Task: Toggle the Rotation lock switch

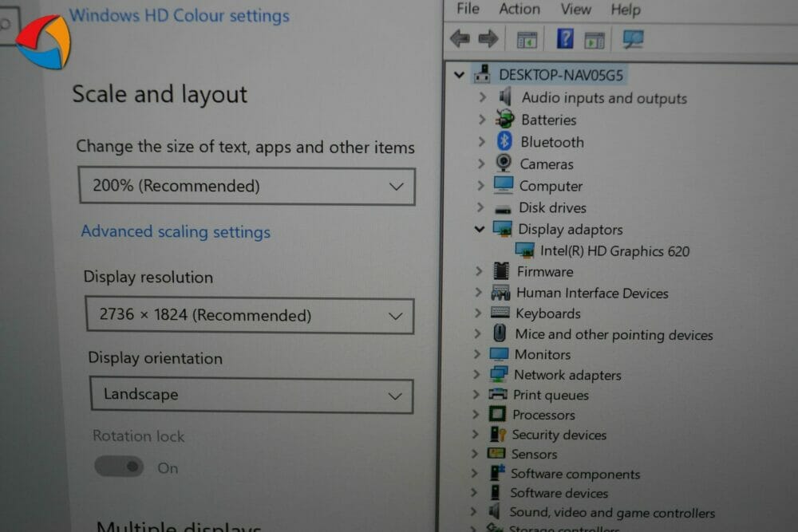Action: pyautogui.click(x=119, y=467)
